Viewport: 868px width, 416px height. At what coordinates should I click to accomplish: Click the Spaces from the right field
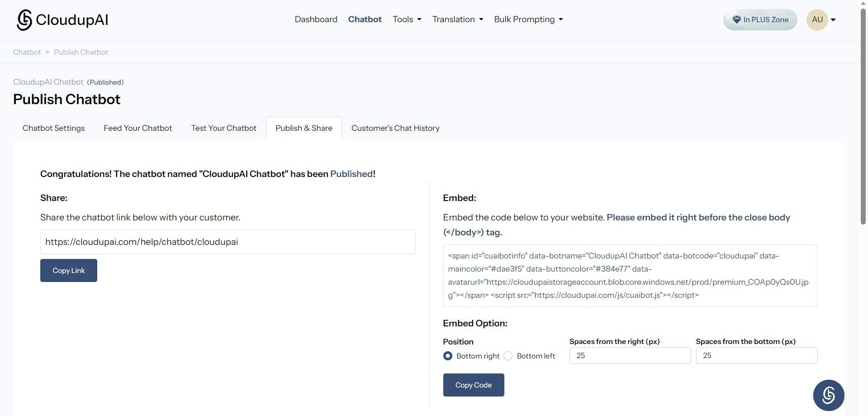click(x=630, y=355)
